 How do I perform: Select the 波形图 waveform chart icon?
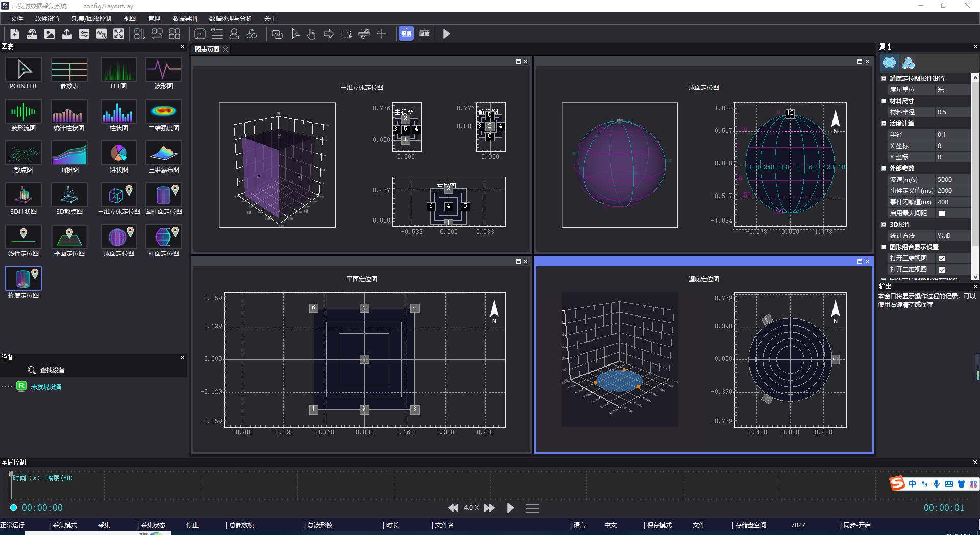[x=163, y=70]
